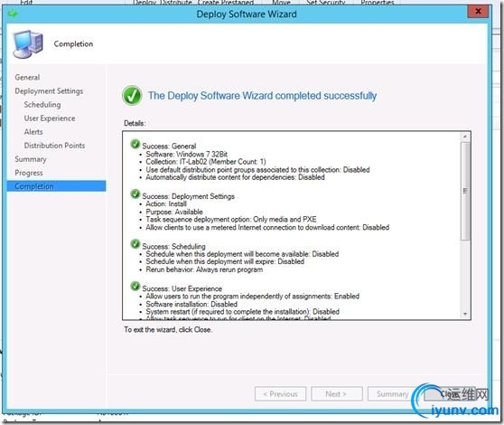Image resolution: width=504 pixels, height=425 pixels.
Task: Click the wizard completed successfully heading
Action: (x=262, y=96)
